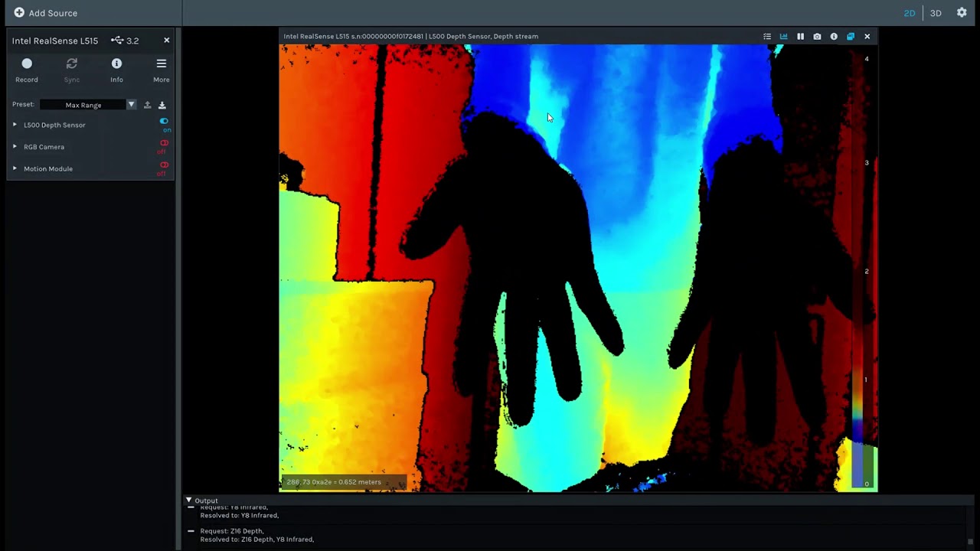Open the Preset dropdown showing Max Range

pos(88,105)
